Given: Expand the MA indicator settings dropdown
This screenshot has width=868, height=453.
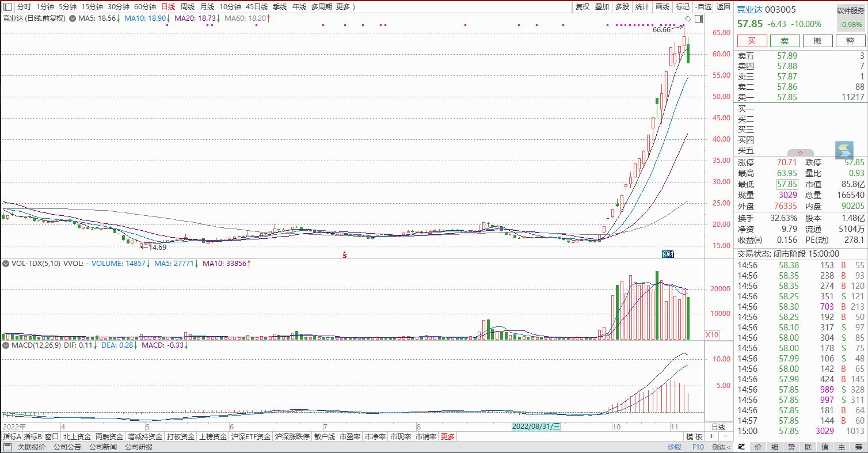Looking at the screenshot, I should tap(73, 18).
